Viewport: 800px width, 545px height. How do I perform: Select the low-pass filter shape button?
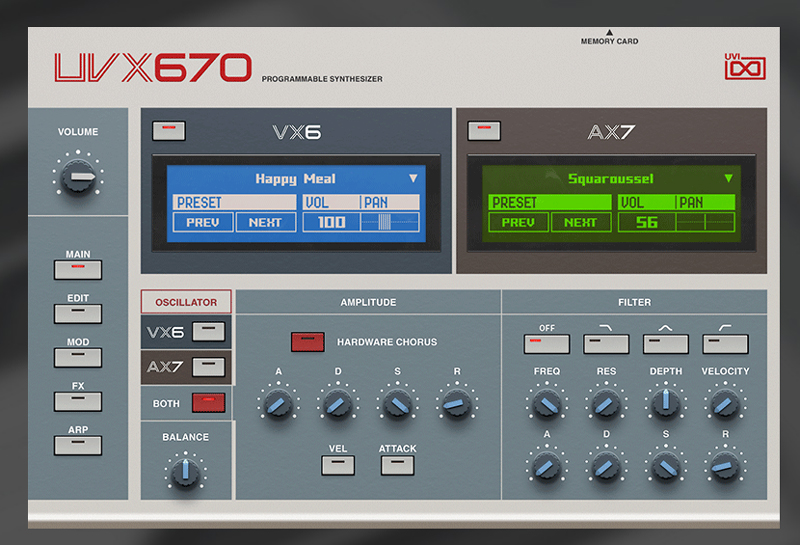606,344
